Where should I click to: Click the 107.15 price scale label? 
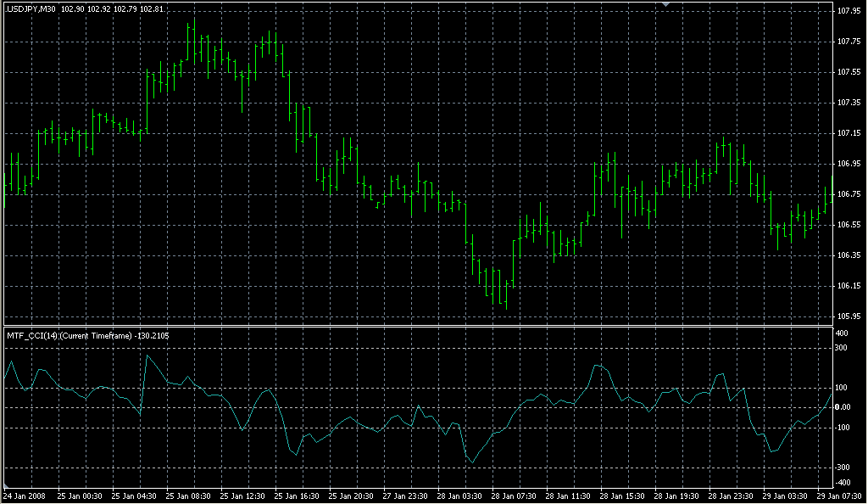(x=849, y=133)
